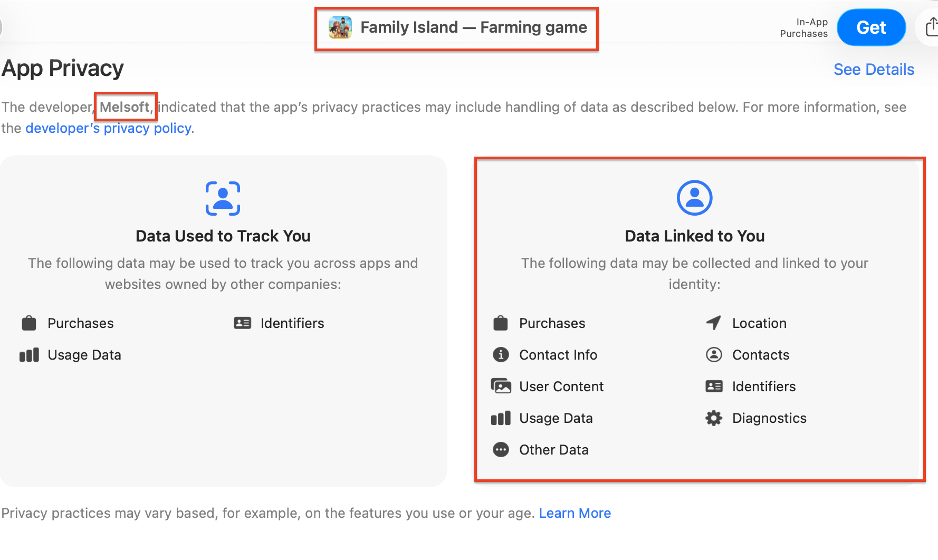This screenshot has height=560, width=938.
Task: Click the Diagnostics gear icon
Action: click(x=714, y=418)
